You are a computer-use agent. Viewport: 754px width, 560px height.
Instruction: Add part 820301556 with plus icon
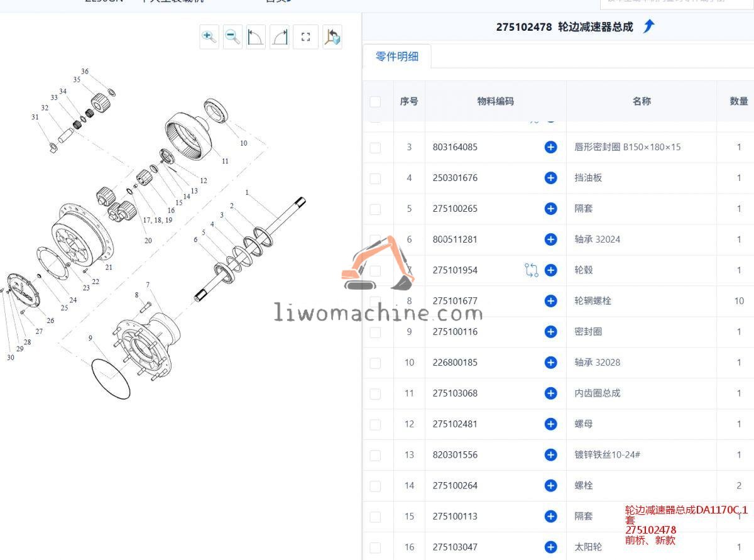tap(551, 454)
